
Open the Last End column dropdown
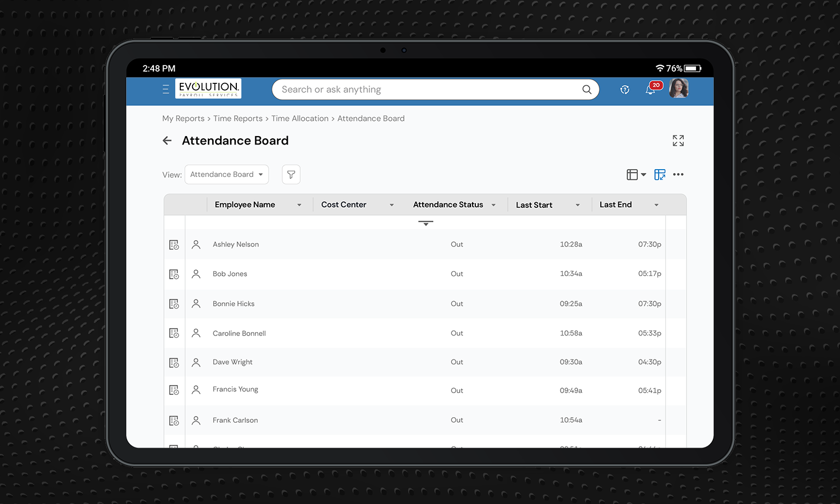656,204
